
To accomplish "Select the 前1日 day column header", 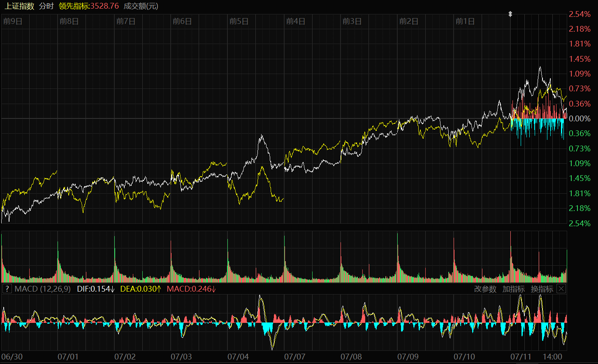I will point(465,21).
